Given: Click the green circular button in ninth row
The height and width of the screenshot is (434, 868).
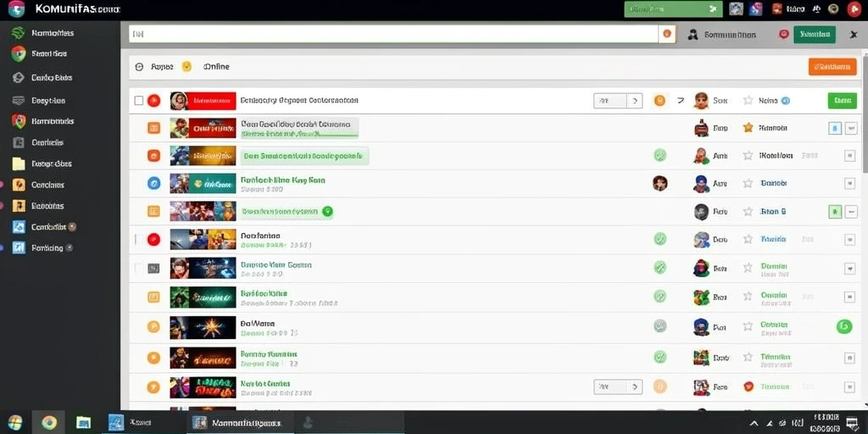Looking at the screenshot, I should pos(843,326).
